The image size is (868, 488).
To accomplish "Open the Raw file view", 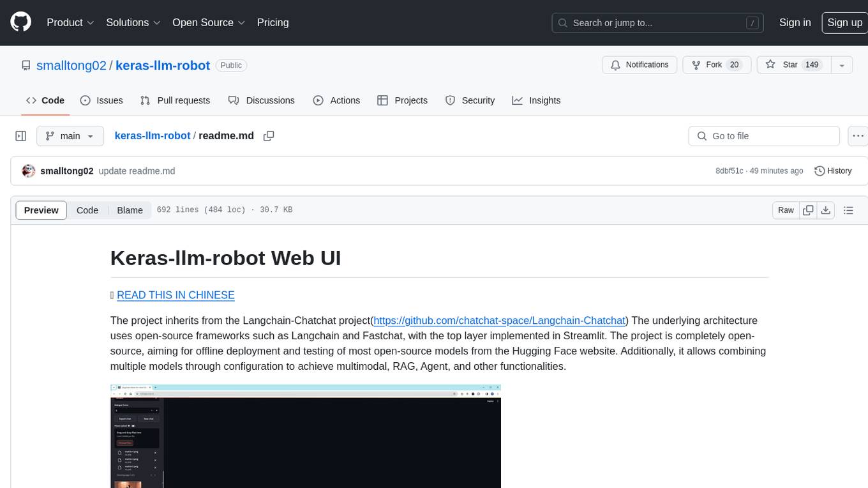I will pos(786,210).
